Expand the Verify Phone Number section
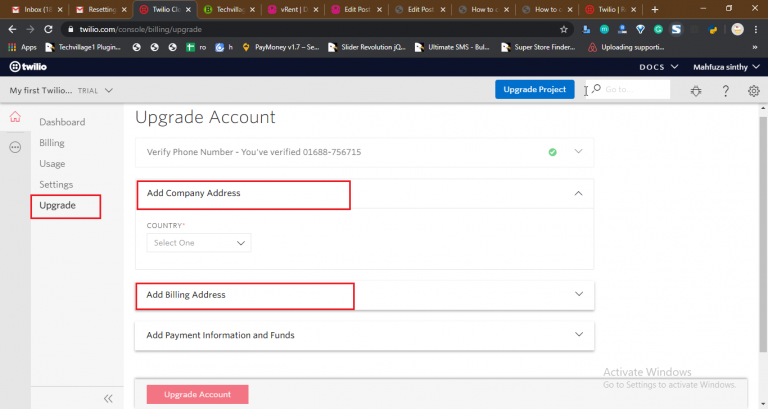The image size is (768, 409). (x=578, y=152)
